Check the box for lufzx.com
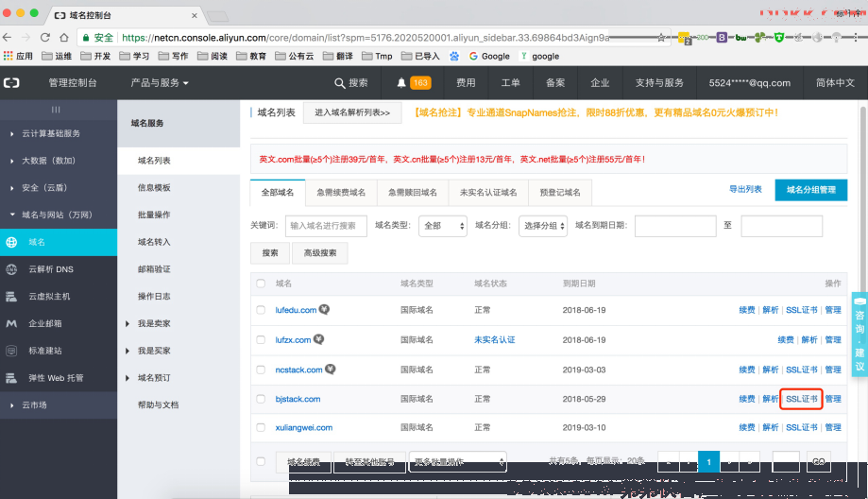Viewport: 868px width, 499px height. [x=261, y=339]
